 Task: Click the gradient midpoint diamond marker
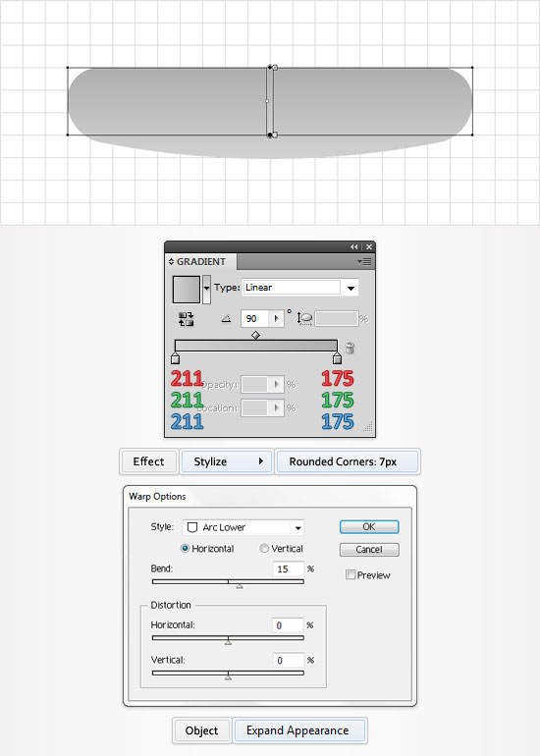(x=255, y=335)
